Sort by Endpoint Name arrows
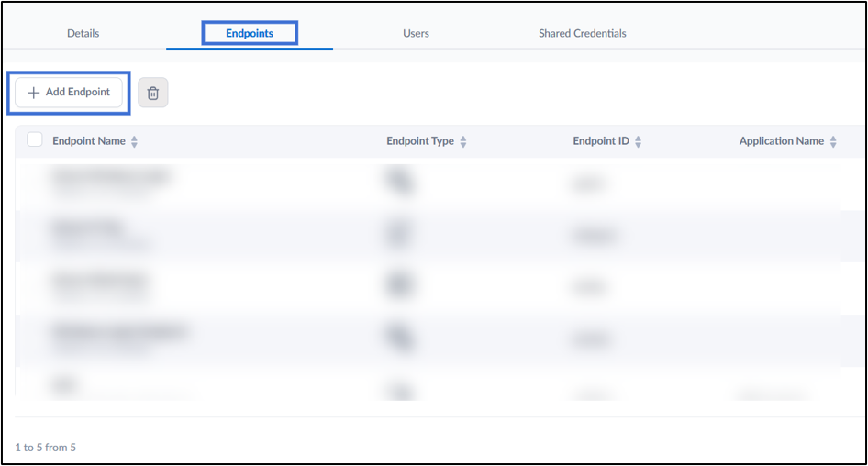This screenshot has height=466, width=868. pos(134,141)
